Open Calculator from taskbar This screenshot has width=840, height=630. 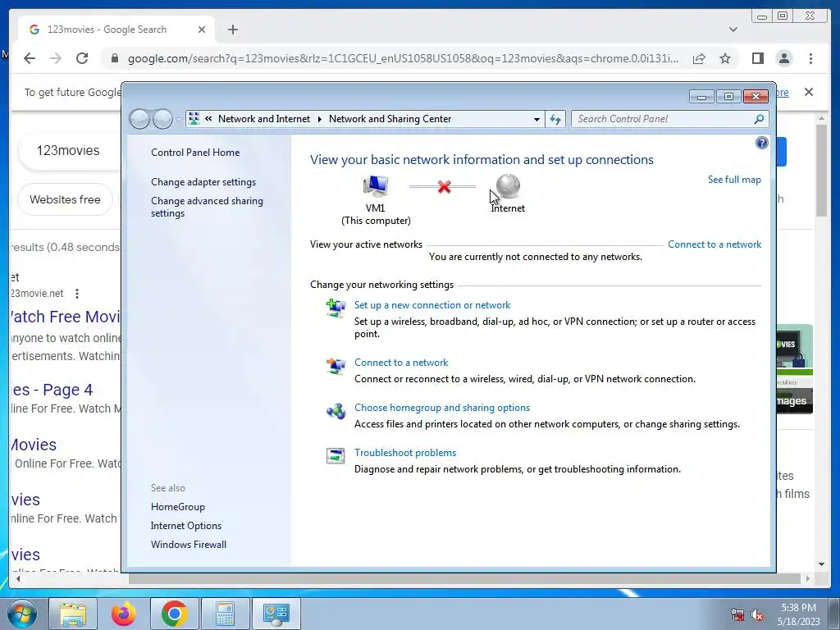coord(225,614)
